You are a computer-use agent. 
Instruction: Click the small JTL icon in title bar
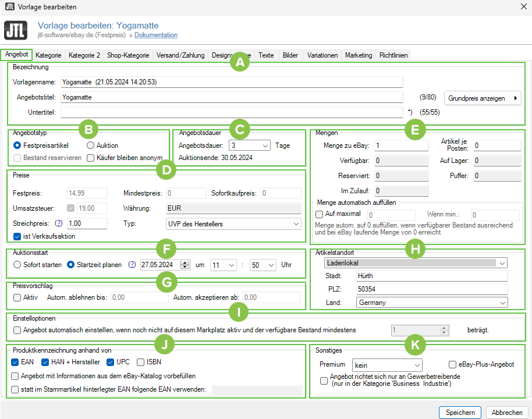[10, 6]
